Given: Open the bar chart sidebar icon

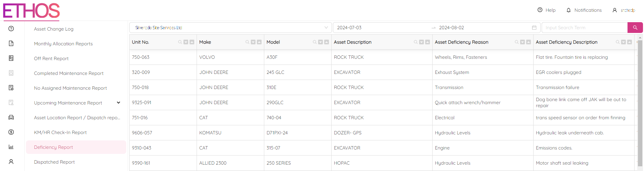Looking at the screenshot, I should tap(11, 147).
